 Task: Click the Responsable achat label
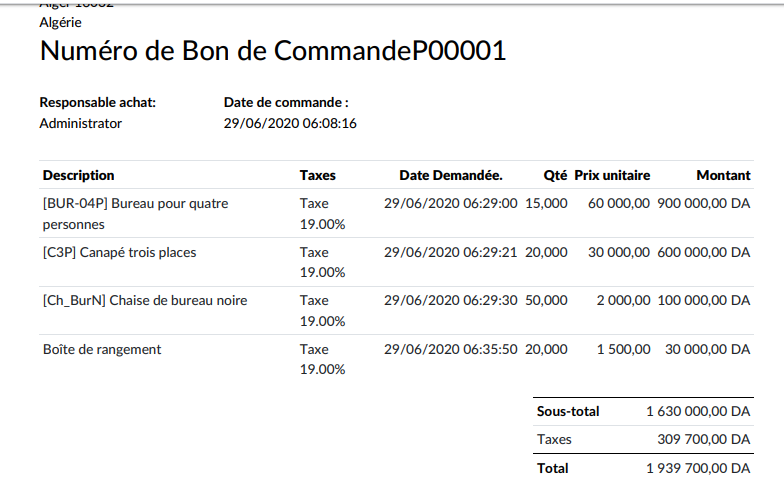click(x=98, y=102)
